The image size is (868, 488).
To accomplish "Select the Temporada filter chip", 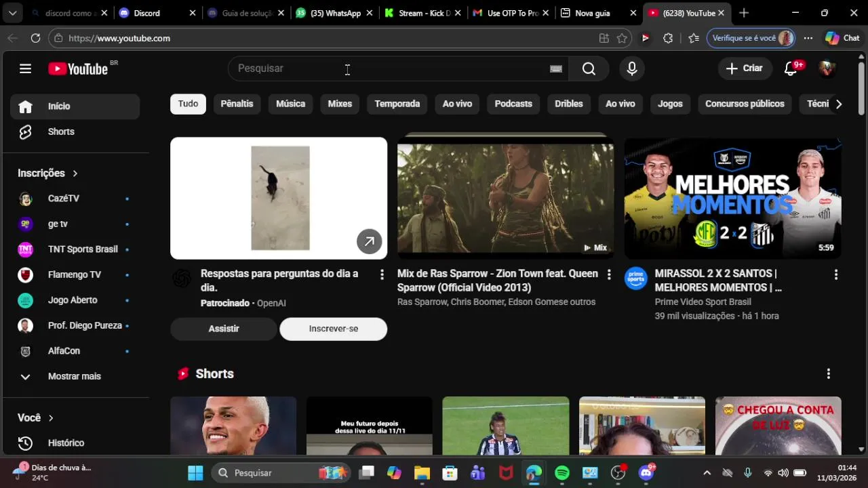I will pos(397,104).
